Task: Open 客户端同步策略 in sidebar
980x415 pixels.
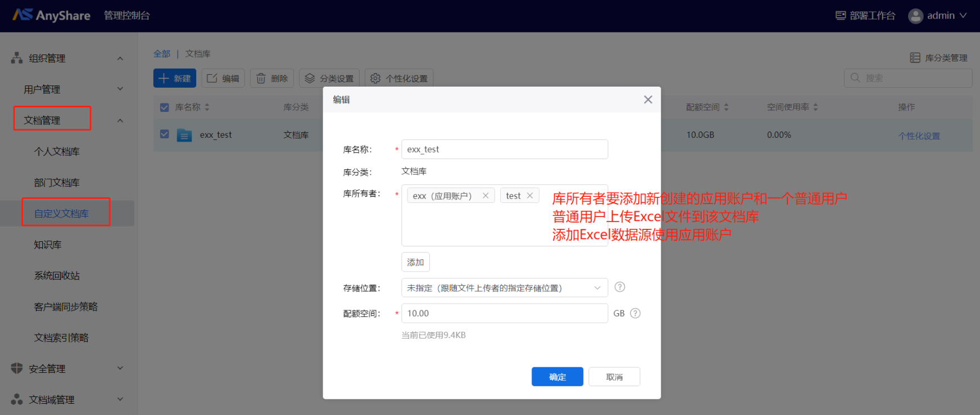Action: click(x=66, y=306)
